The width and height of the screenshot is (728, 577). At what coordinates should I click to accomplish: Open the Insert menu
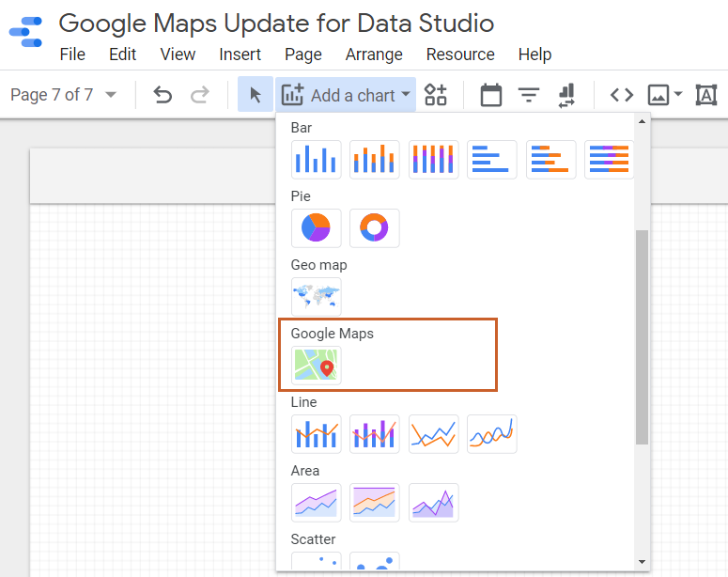tap(240, 55)
